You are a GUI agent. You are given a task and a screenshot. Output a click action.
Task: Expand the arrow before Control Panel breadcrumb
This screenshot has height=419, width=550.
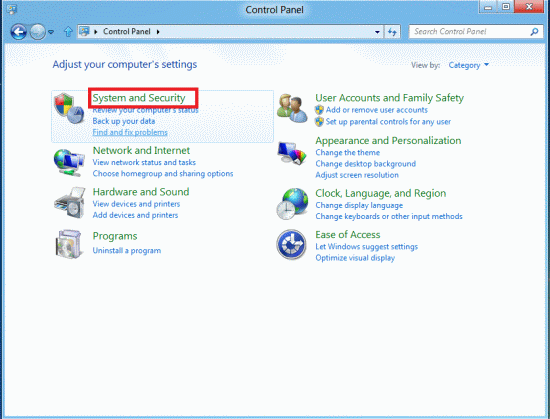(x=96, y=32)
